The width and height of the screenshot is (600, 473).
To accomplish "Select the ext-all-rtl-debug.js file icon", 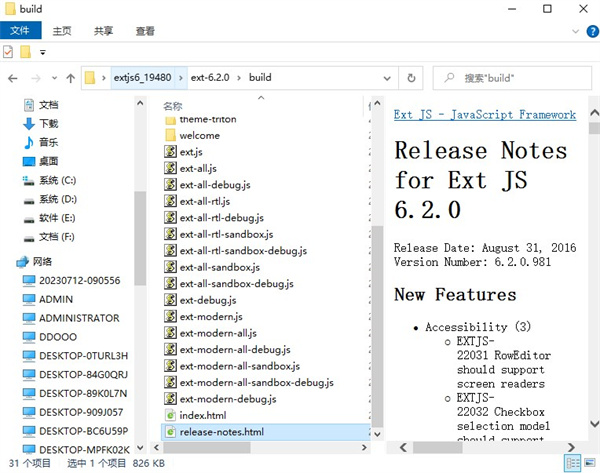I will [x=170, y=217].
